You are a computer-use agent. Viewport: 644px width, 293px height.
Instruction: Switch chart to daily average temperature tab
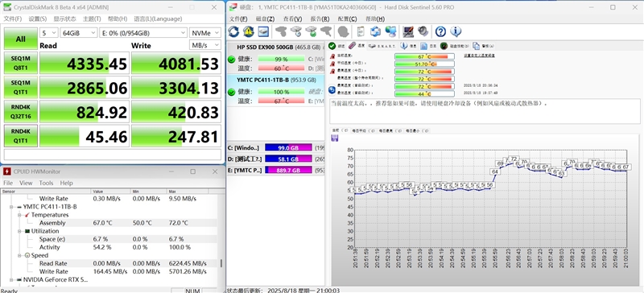point(363,130)
